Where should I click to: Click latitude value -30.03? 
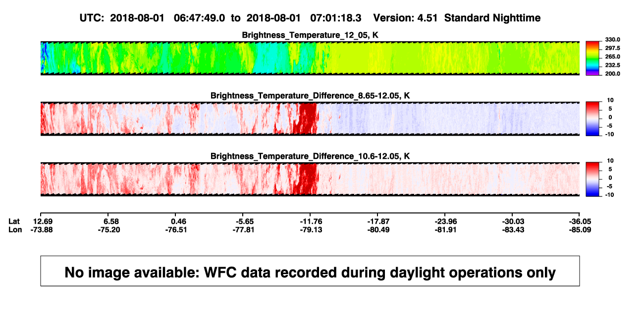click(512, 221)
